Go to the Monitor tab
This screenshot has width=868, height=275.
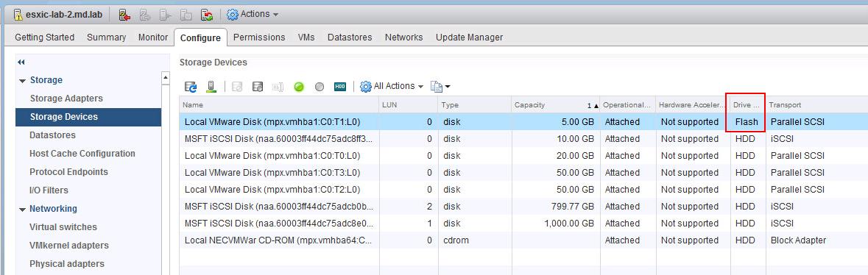click(153, 37)
